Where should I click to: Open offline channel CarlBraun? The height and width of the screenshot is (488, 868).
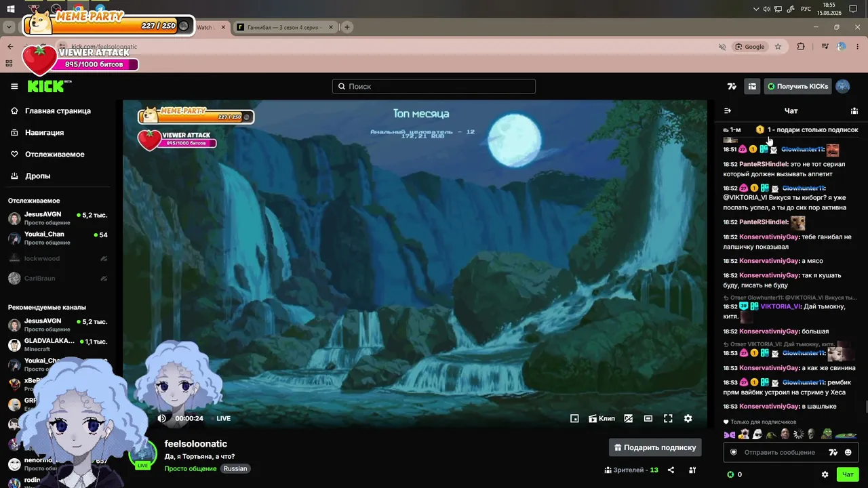pos(58,278)
